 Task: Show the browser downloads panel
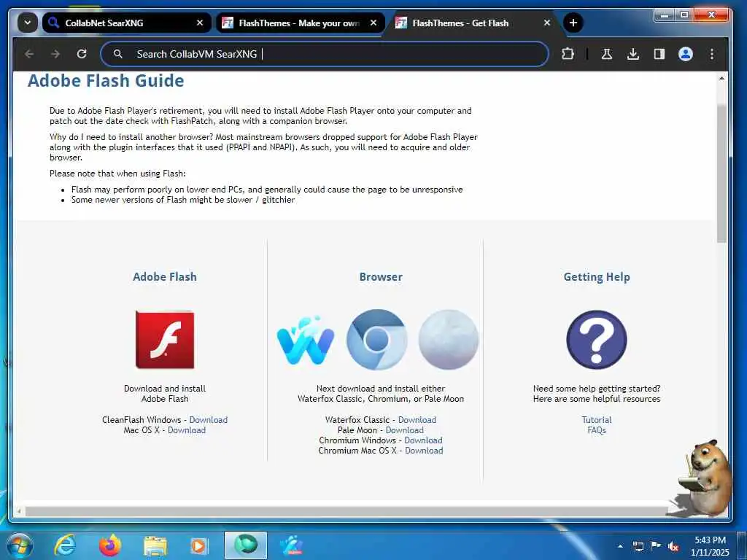633,54
